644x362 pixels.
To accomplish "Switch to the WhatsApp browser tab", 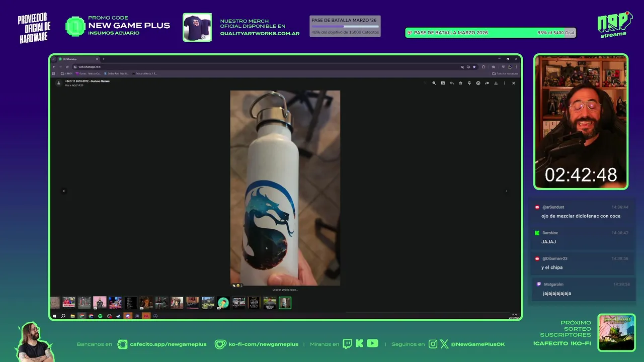I will tap(78, 59).
